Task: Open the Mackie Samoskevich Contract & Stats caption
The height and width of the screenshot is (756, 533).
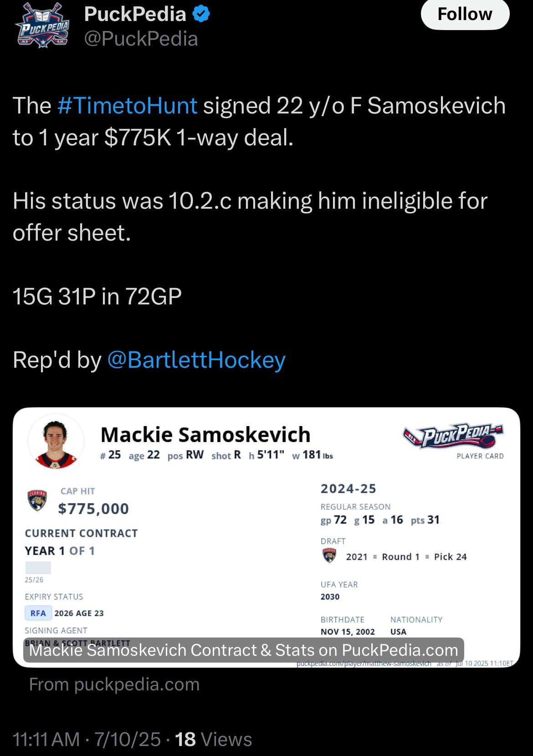Action: [x=243, y=650]
